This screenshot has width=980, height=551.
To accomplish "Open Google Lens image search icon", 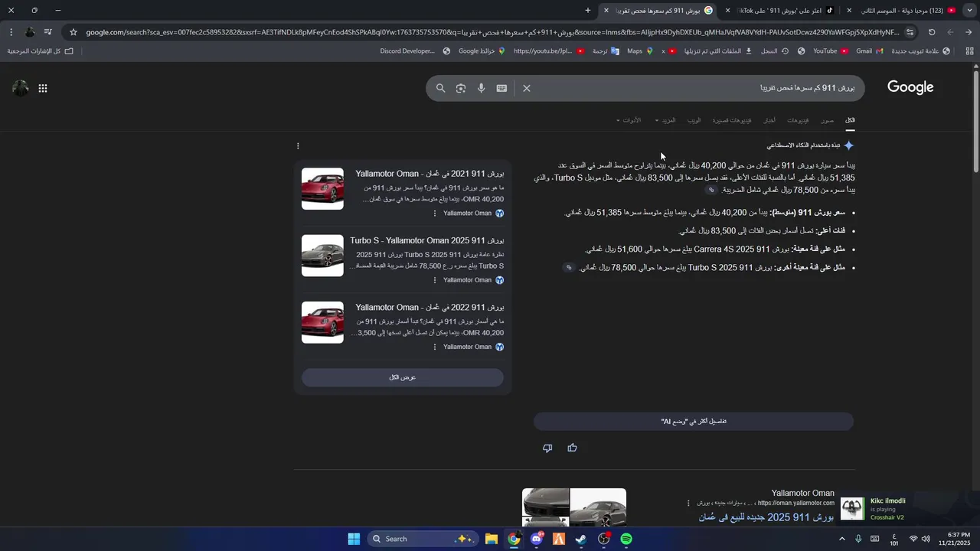I will pos(461,88).
